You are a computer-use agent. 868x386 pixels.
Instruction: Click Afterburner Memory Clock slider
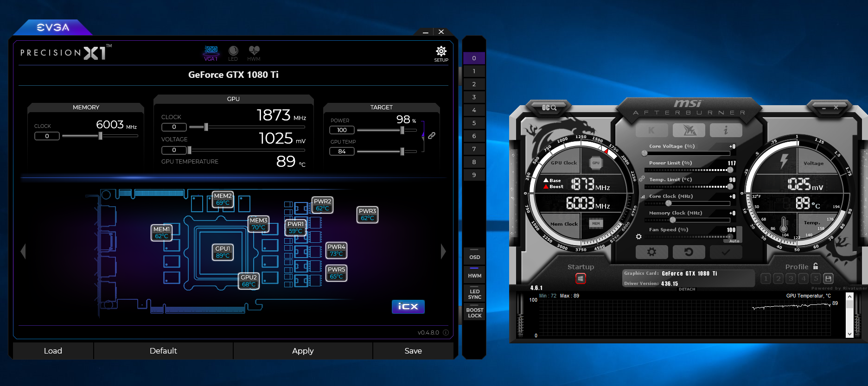coord(687,220)
